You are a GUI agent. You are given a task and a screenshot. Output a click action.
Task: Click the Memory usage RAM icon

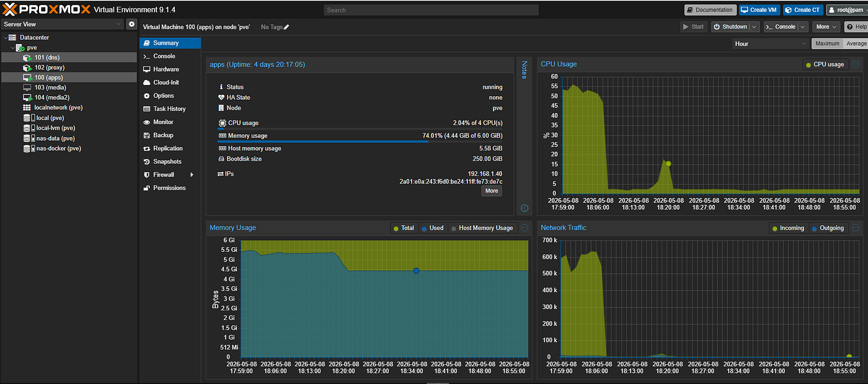click(x=222, y=135)
